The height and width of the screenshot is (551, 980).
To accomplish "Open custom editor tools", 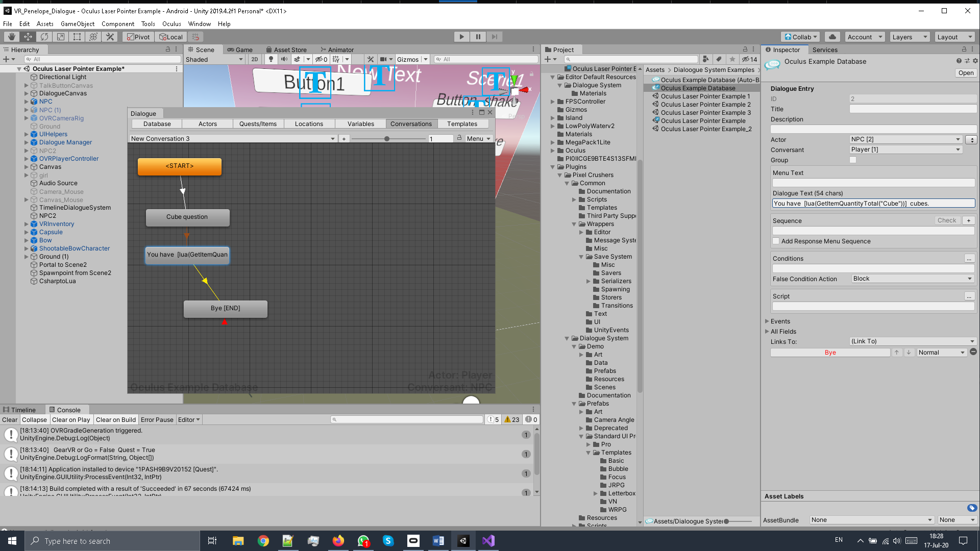I will [110, 37].
